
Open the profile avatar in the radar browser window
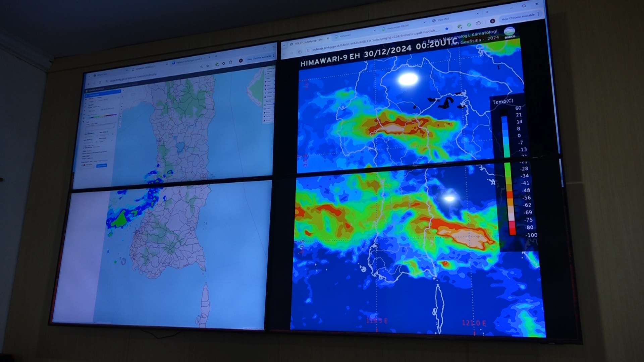pyautogui.click(x=240, y=60)
